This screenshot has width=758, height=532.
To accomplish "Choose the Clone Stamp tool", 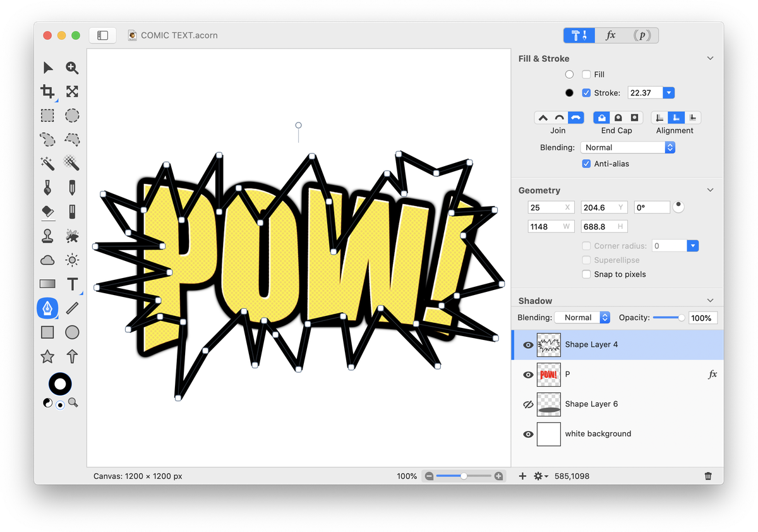I will click(47, 236).
